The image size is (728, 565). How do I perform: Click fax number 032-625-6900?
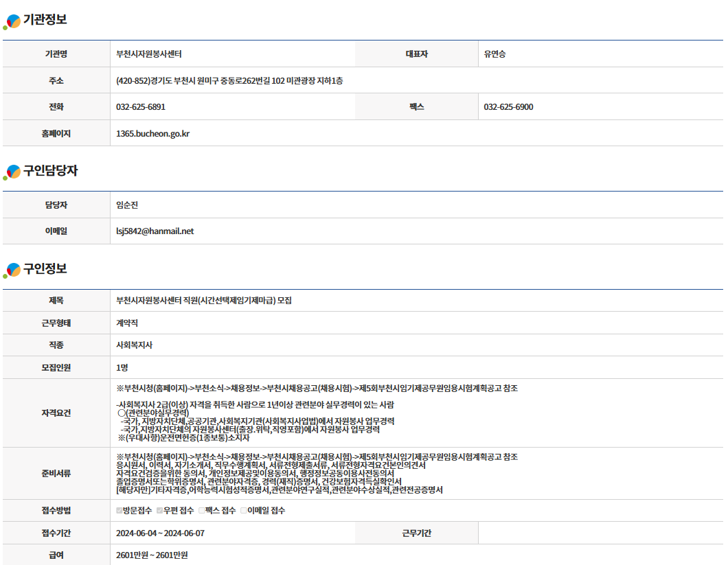[508, 107]
